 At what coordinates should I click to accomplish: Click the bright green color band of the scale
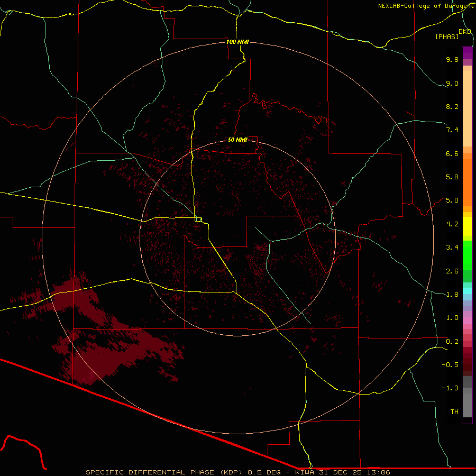coord(467,255)
